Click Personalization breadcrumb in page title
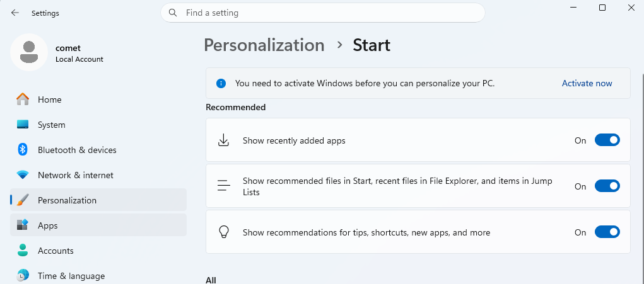This screenshot has width=644, height=284. (x=264, y=45)
